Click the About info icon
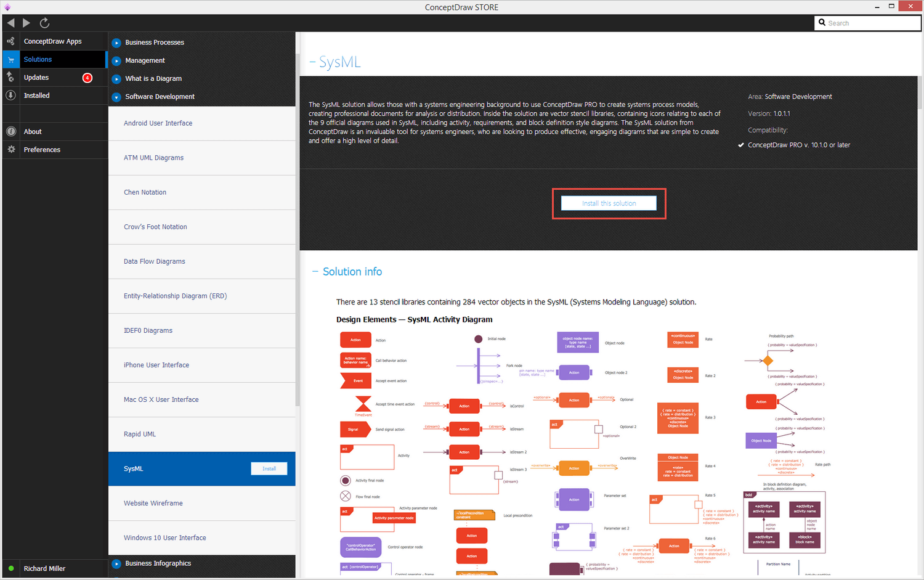Screen dimensions: 924x580 tap(11, 131)
